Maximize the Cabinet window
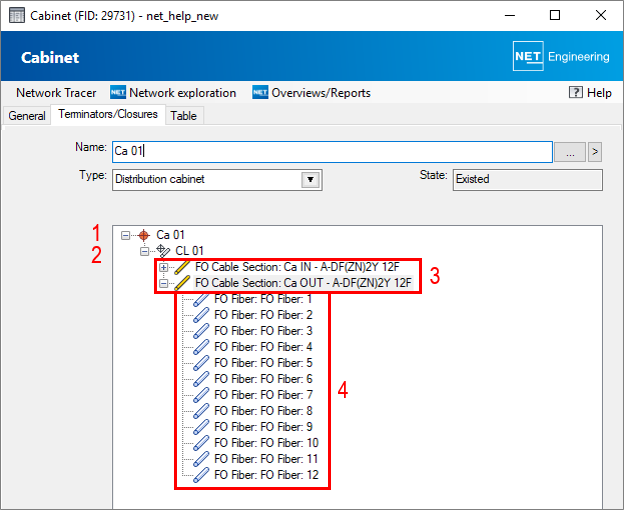Viewport: 624px width, 510px height. pyautogui.click(x=555, y=16)
